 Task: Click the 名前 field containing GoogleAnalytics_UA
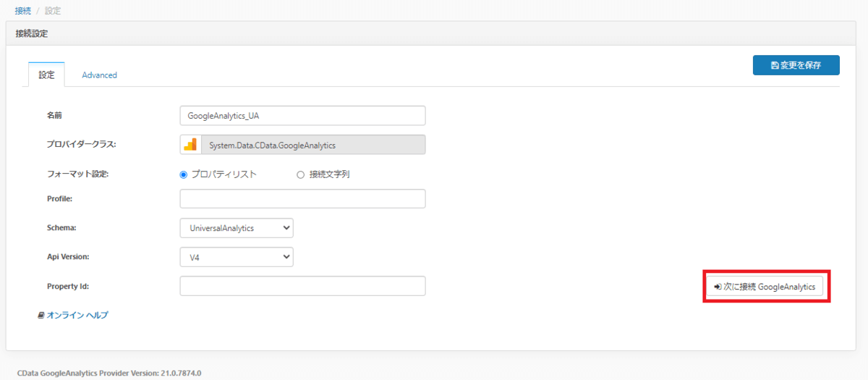click(302, 116)
